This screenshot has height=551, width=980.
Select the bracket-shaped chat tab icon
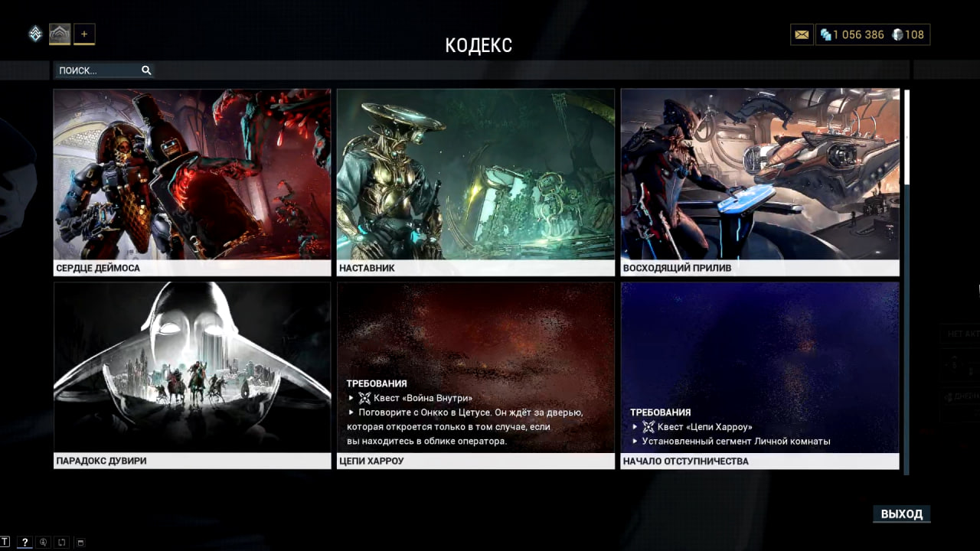point(62,543)
